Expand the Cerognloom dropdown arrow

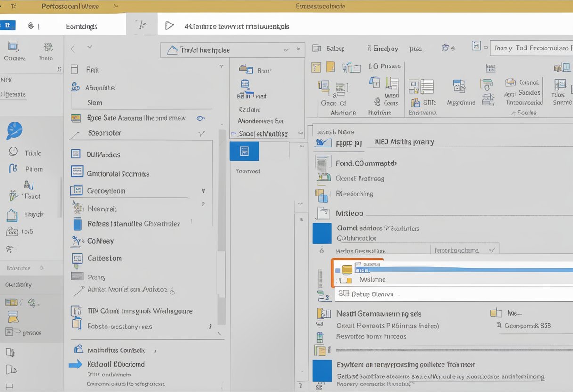[x=203, y=191]
